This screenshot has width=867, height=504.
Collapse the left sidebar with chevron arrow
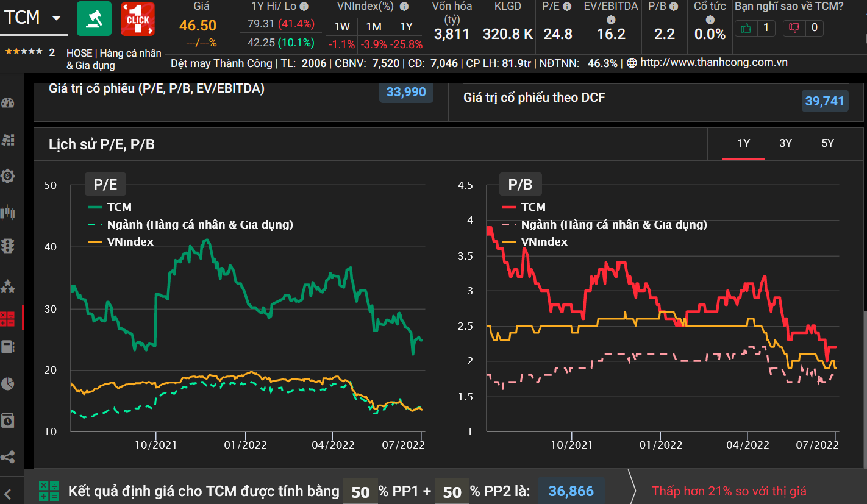coord(9,494)
